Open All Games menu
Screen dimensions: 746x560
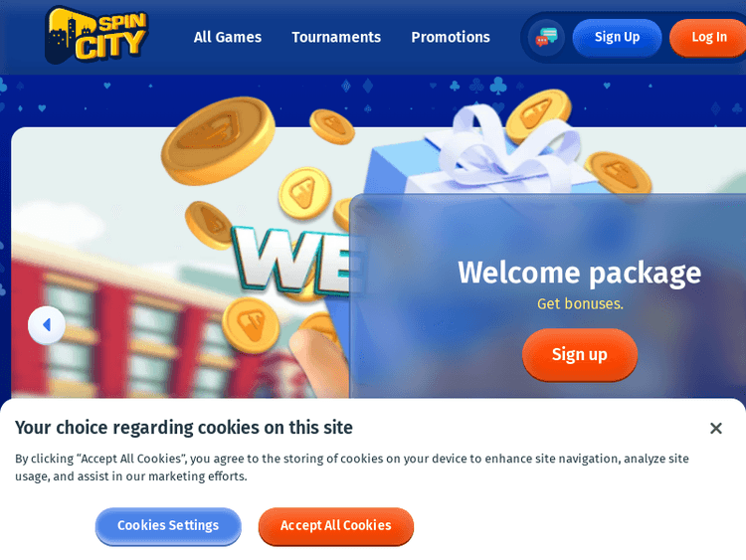[x=228, y=37]
